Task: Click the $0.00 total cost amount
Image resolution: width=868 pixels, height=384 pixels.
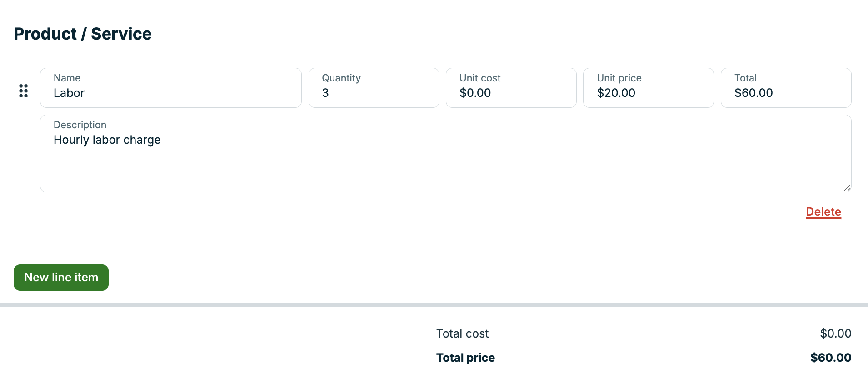Action: (835, 334)
